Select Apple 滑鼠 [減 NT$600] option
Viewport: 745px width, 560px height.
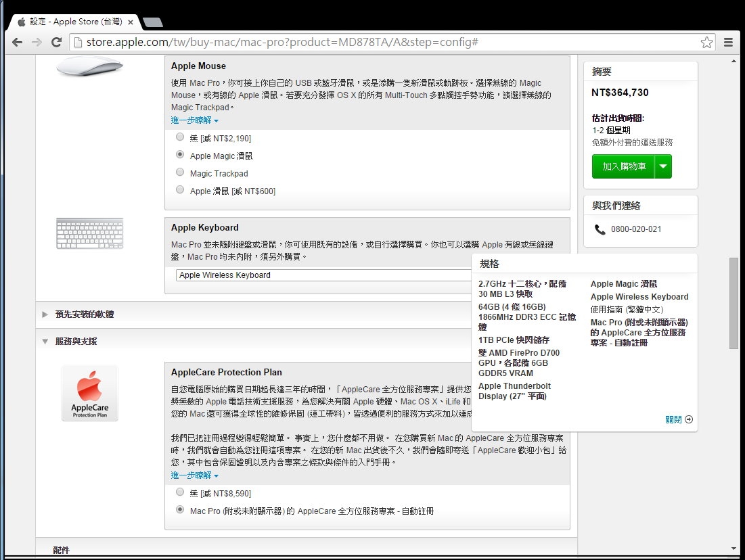(180, 190)
